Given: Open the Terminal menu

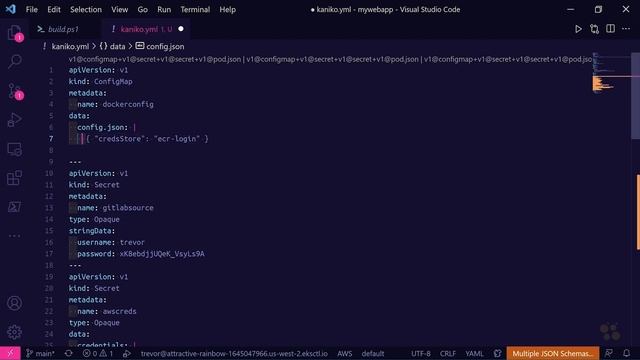Looking at the screenshot, I should 195,9.
